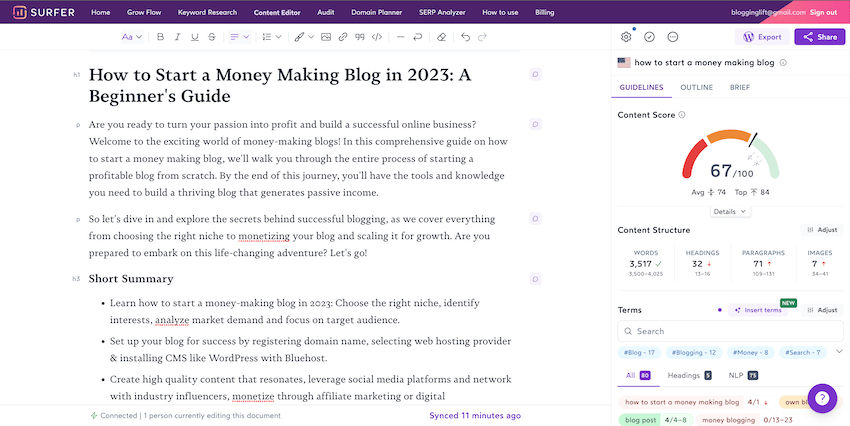This screenshot has width=850, height=426.
Task: Click the 'blog post' term chip
Action: tap(656, 420)
